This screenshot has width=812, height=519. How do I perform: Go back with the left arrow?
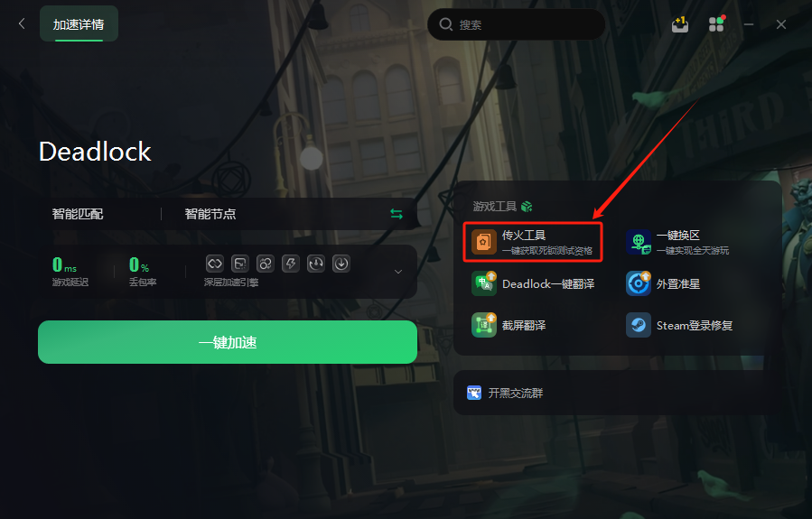pos(22,23)
